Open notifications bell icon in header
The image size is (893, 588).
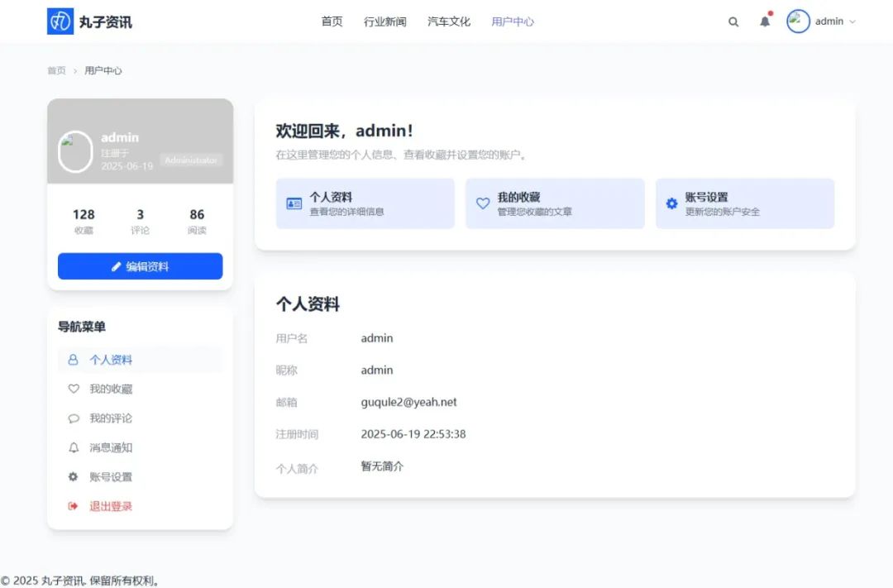[x=765, y=21]
